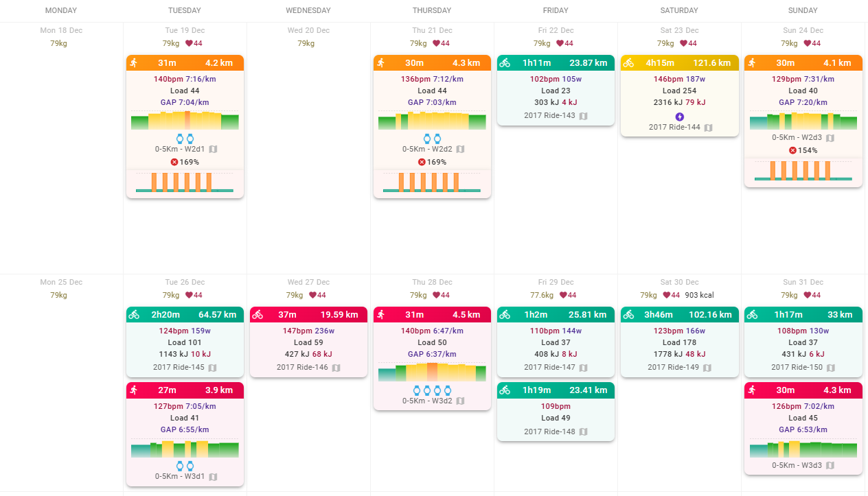Select the Saturday column header

pos(679,10)
